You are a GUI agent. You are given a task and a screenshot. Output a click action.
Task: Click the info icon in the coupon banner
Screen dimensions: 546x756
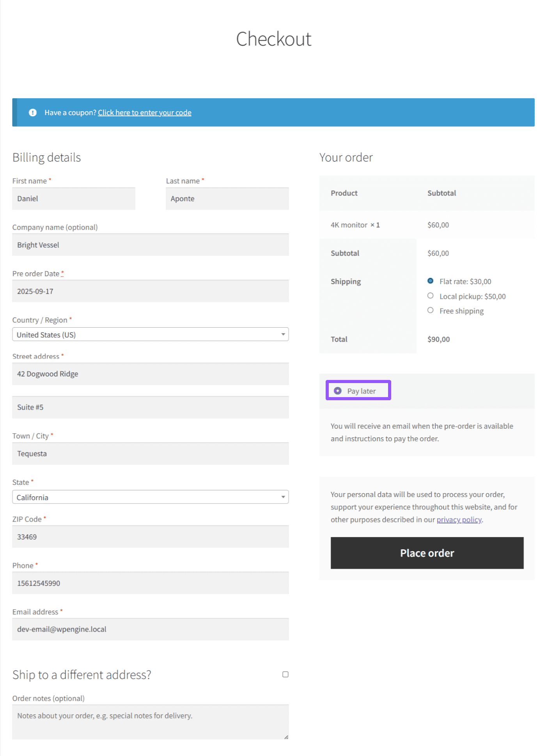(33, 112)
